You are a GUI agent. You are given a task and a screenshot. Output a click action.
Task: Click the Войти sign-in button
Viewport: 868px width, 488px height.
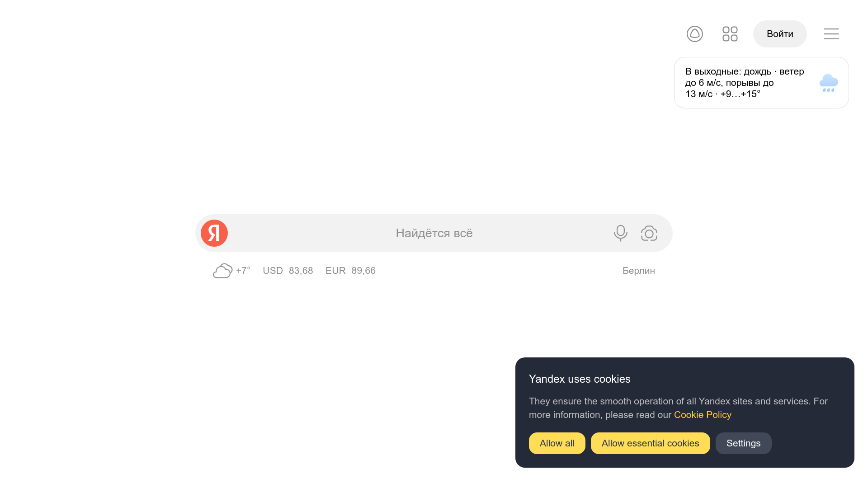(x=780, y=34)
